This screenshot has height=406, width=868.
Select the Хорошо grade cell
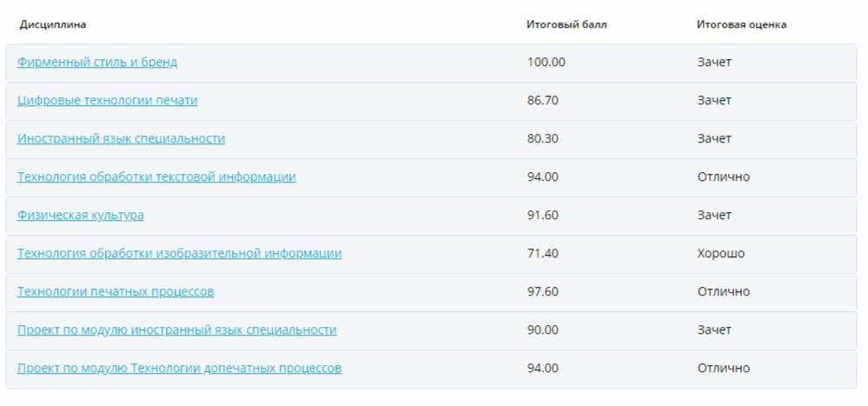tap(720, 254)
